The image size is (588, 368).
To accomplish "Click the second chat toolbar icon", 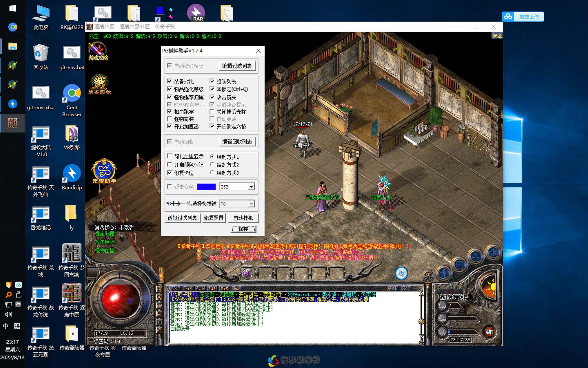I will pyautogui.click(x=188, y=288).
